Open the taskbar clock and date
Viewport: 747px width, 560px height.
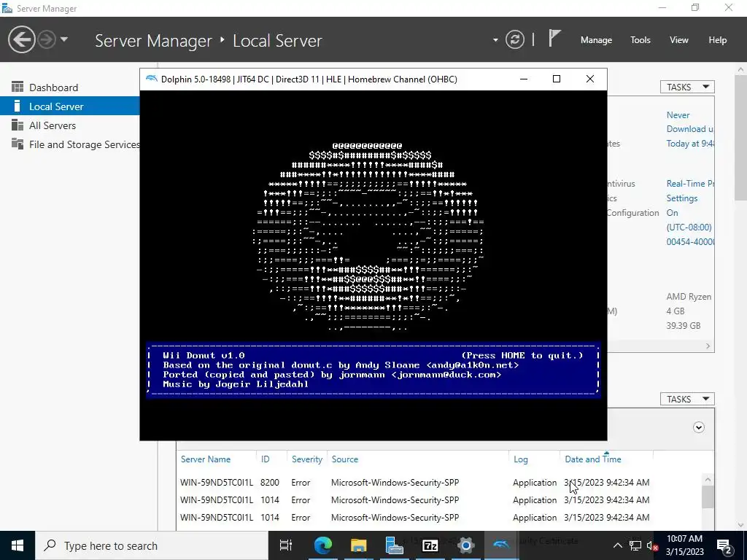684,545
